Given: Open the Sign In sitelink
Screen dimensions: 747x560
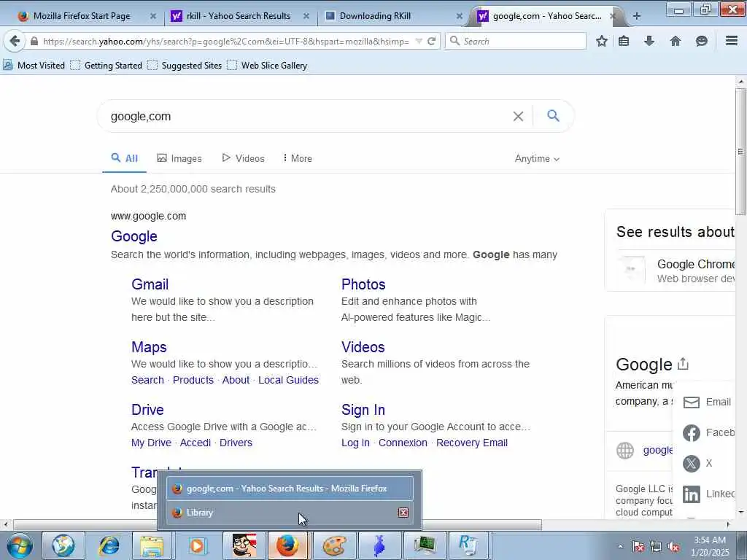Looking at the screenshot, I should click(x=363, y=410).
